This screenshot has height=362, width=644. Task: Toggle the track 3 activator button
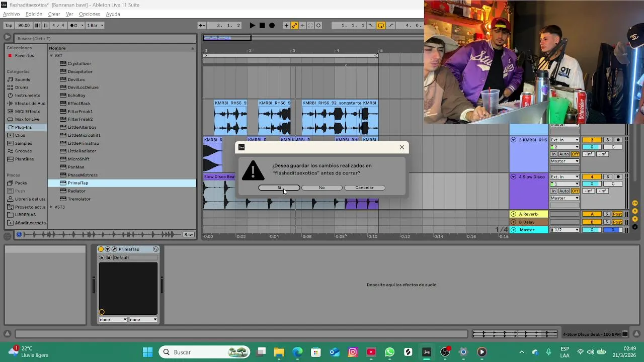(x=592, y=140)
